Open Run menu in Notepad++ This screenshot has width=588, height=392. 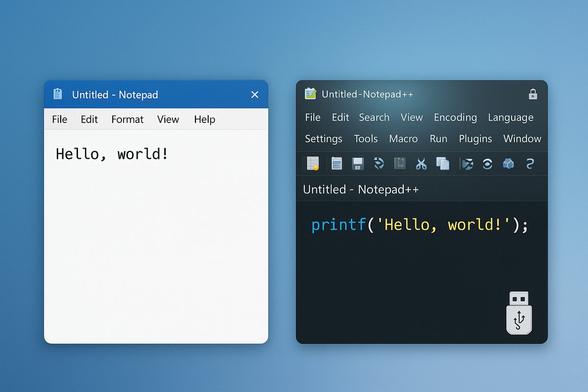click(x=439, y=139)
